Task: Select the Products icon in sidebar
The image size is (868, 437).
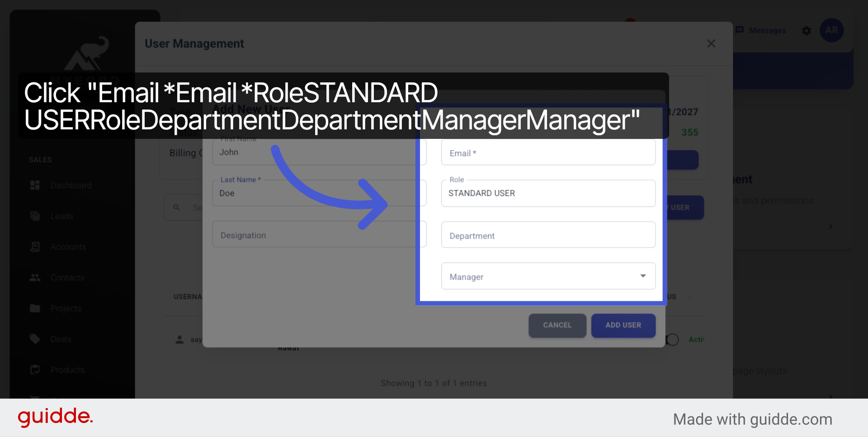Action: coord(35,370)
